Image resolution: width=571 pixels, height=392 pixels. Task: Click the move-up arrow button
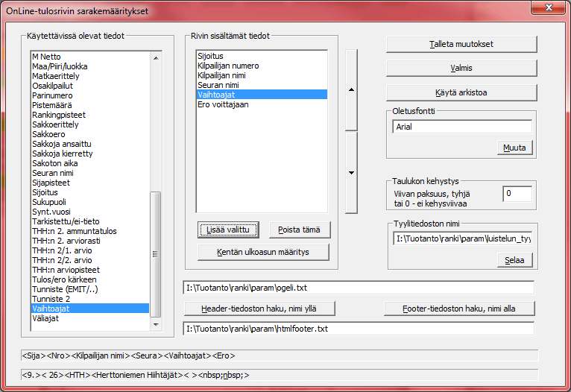(350, 90)
